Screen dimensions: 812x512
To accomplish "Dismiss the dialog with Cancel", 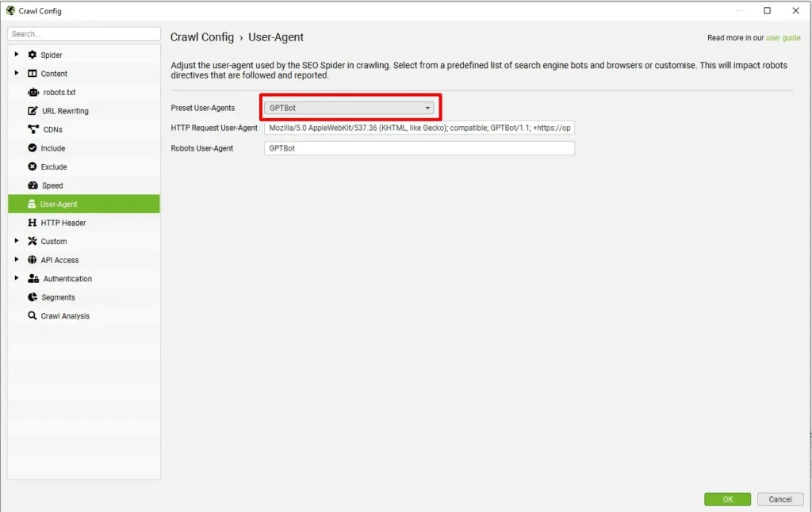I will click(780, 499).
